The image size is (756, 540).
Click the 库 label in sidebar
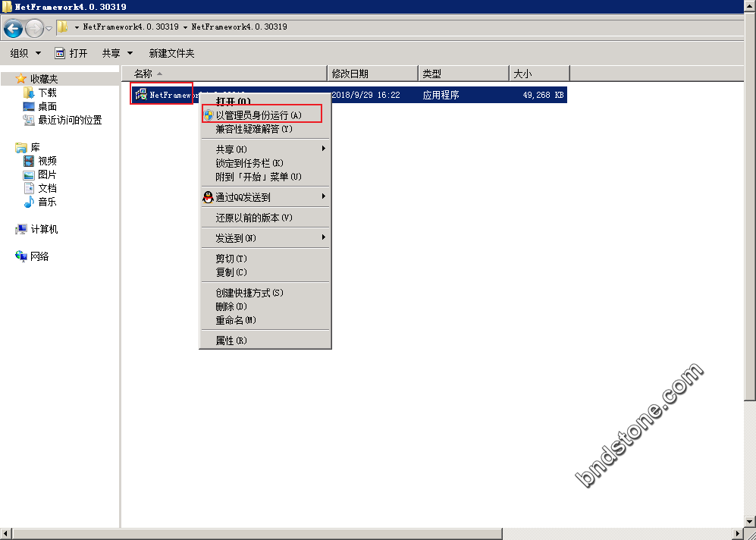pyautogui.click(x=35, y=147)
